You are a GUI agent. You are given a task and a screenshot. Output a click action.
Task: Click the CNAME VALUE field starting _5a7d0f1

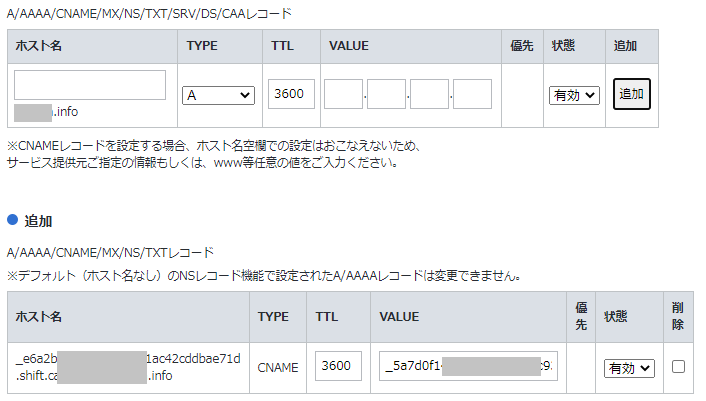468,366
